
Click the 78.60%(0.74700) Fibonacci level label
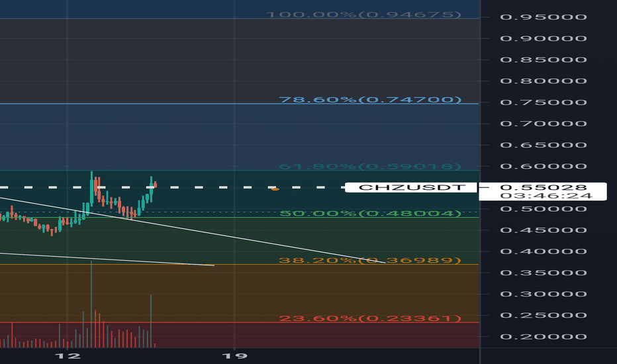coord(370,99)
